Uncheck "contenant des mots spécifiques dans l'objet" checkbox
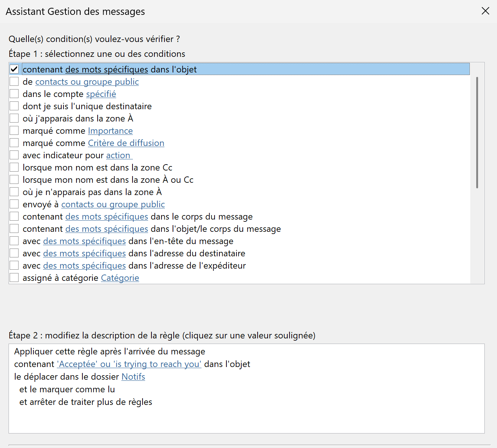This screenshot has height=448, width=497. (x=14, y=69)
